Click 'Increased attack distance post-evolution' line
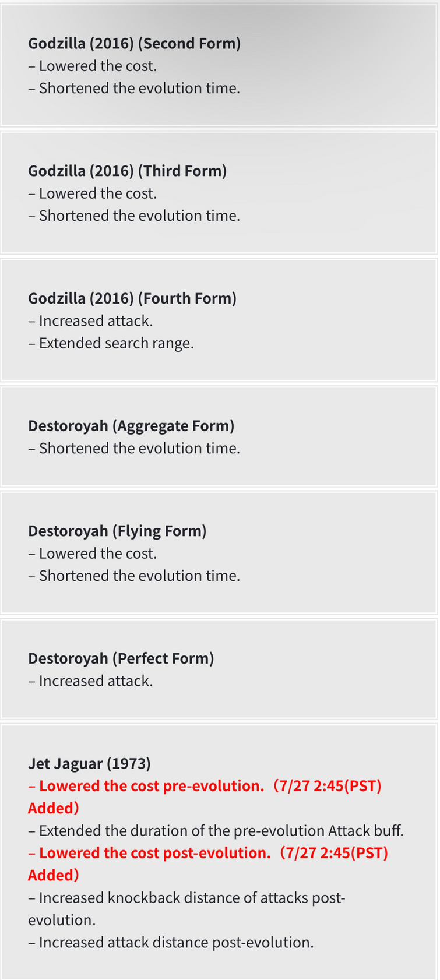Viewport: 440px width, 980px height. (x=171, y=943)
